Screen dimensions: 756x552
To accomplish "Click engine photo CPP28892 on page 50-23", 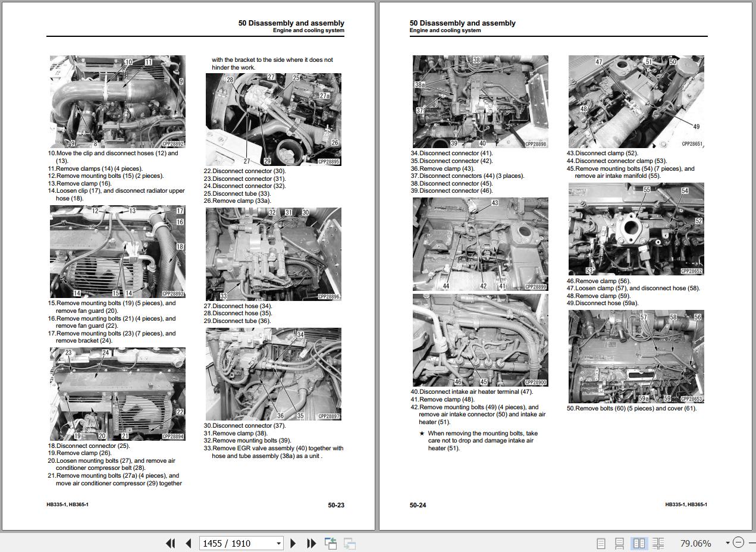I will (x=117, y=102).
